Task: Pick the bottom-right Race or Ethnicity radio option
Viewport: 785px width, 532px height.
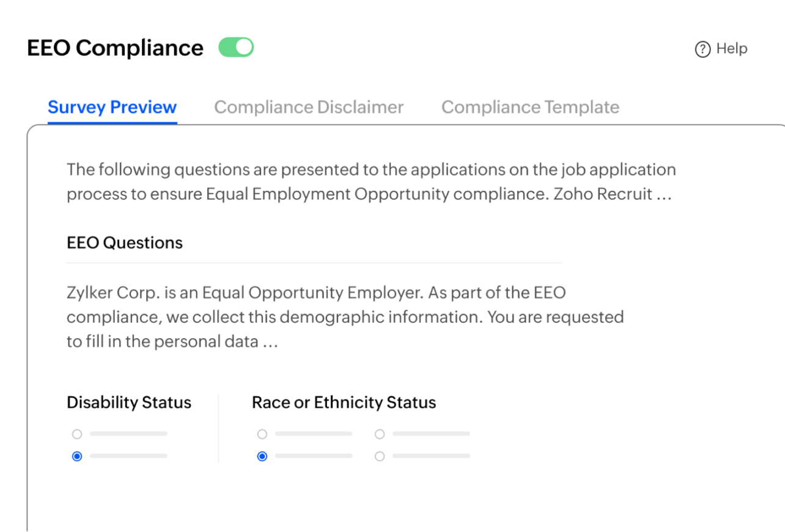Action: [x=380, y=456]
